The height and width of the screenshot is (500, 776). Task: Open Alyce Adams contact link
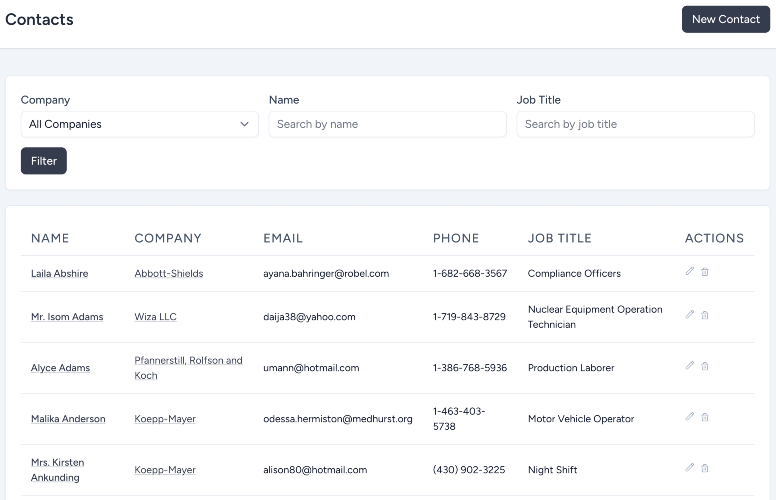pos(60,368)
